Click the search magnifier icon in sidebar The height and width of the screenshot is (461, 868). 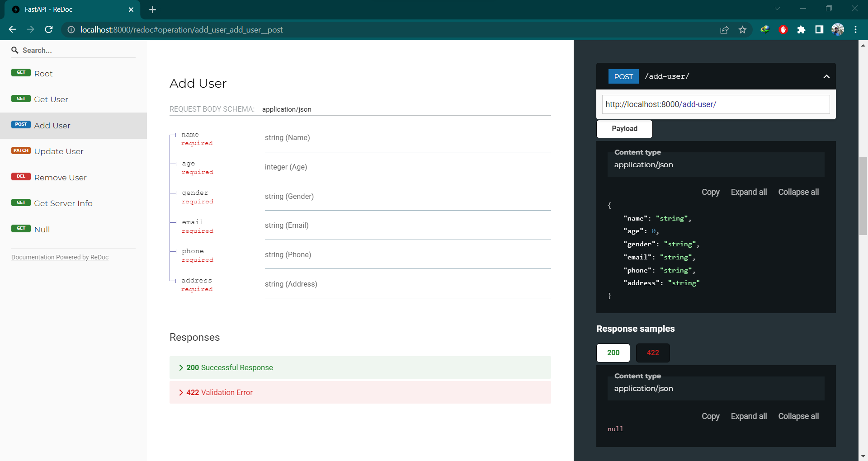16,50
